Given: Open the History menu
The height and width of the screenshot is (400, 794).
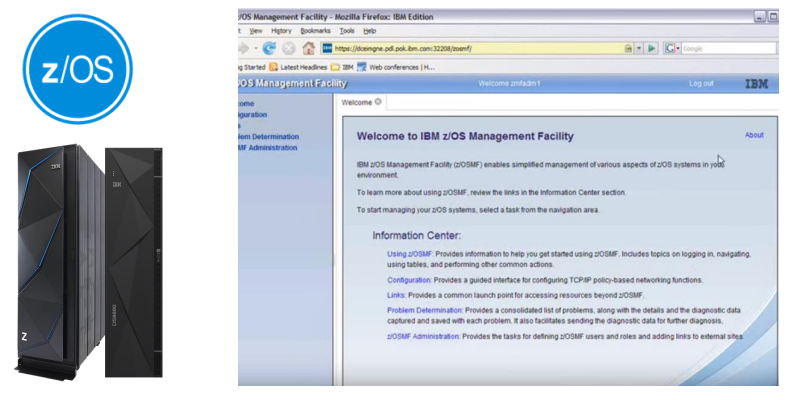Looking at the screenshot, I should coord(281,31).
